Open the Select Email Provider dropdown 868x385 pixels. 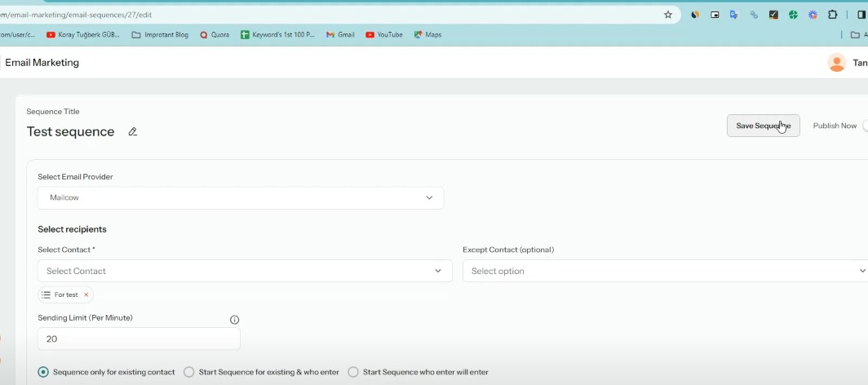pos(241,198)
